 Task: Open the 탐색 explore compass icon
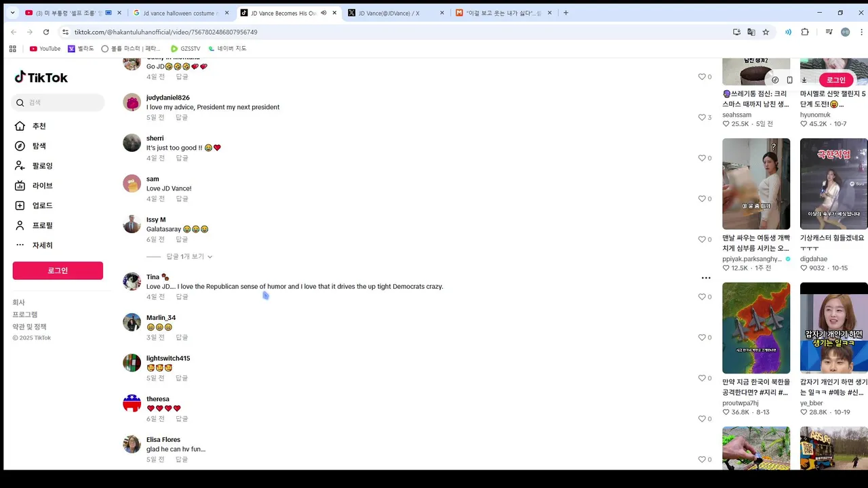(20, 146)
